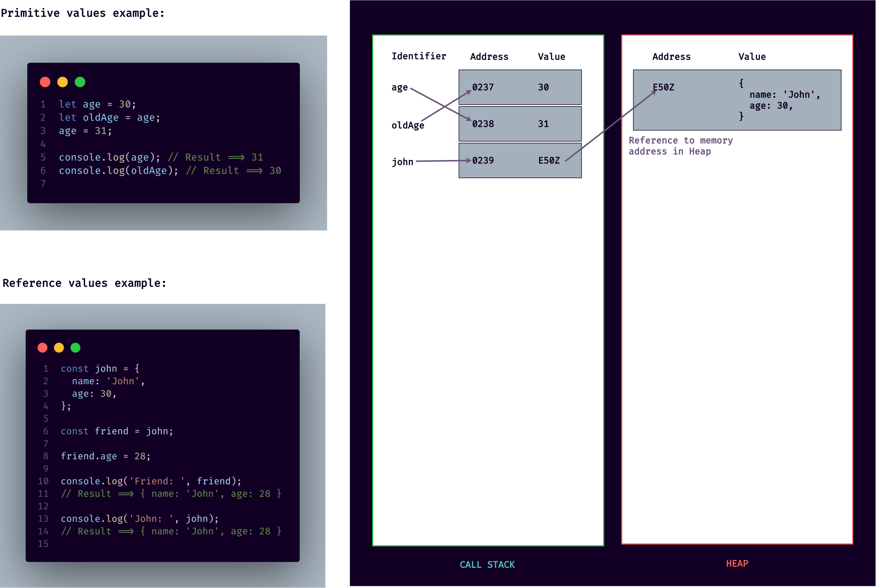Click the 'CALL STACK' label
Viewport: 876px width, 588px height.
coord(487,565)
